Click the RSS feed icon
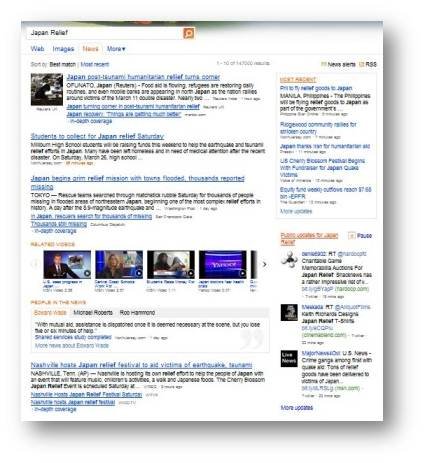Image resolution: width=425 pixels, height=463 pixels. [361, 64]
